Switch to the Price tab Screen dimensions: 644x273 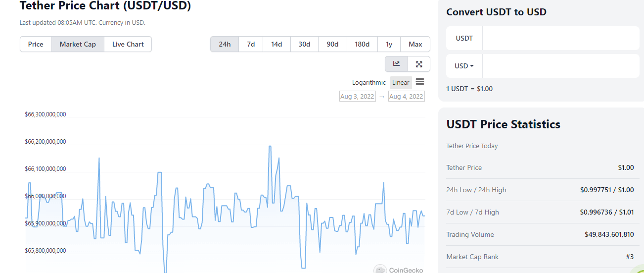click(x=36, y=44)
